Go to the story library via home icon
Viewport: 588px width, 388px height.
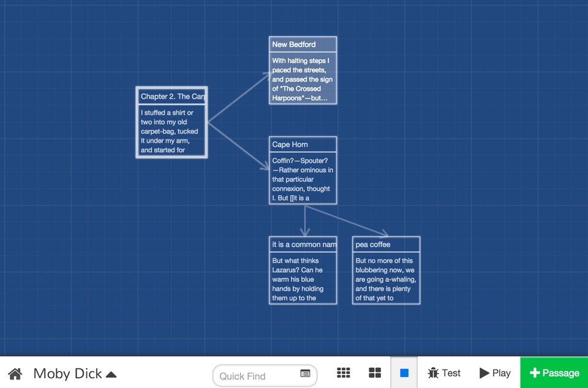point(15,373)
